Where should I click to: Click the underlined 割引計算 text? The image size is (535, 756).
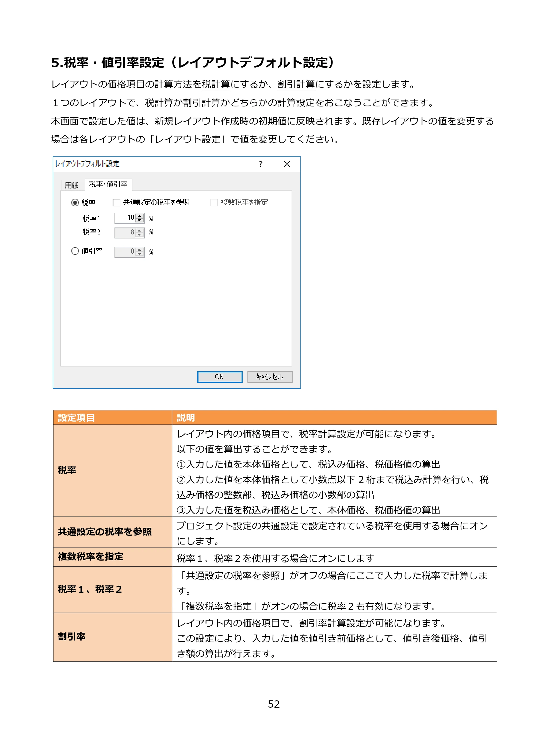click(296, 84)
